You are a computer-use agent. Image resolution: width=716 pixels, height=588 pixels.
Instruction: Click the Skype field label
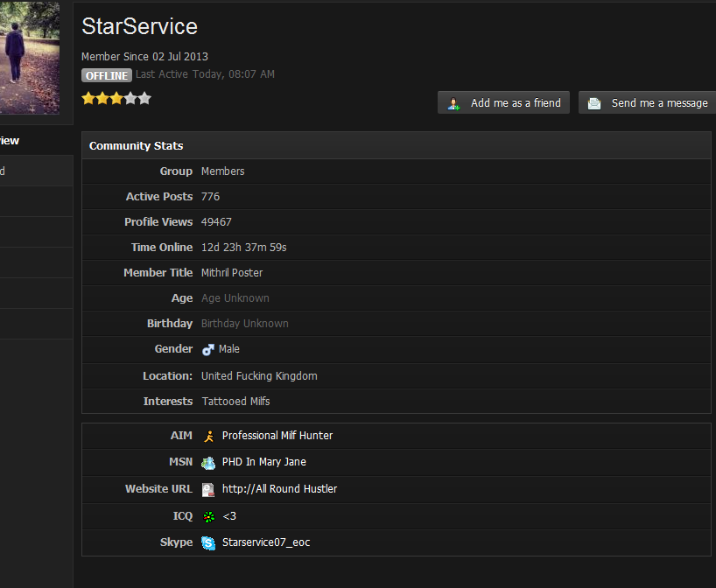[176, 542]
